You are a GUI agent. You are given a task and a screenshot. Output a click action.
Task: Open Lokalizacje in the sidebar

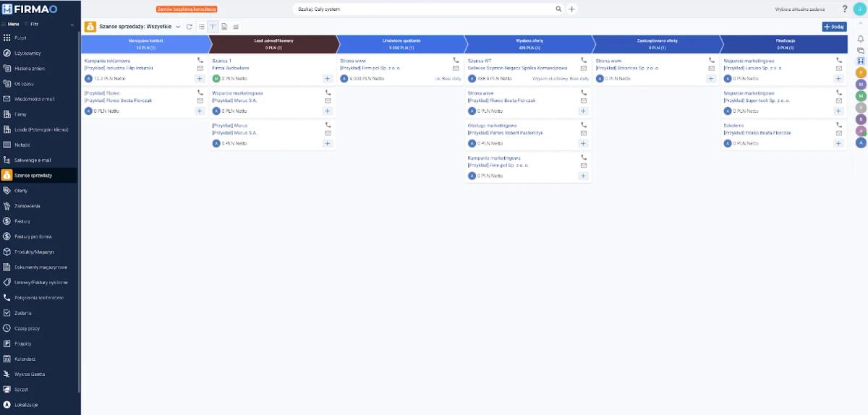[40, 405]
